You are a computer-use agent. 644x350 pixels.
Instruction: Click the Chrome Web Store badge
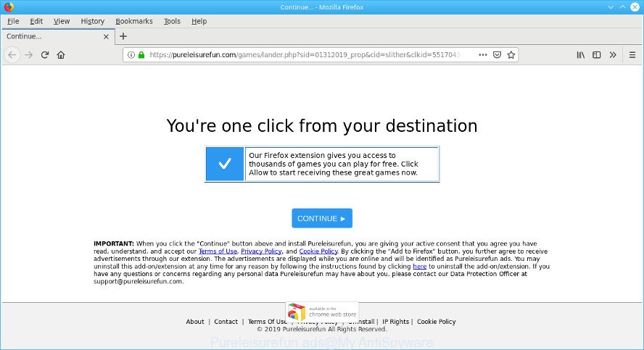[322, 312]
